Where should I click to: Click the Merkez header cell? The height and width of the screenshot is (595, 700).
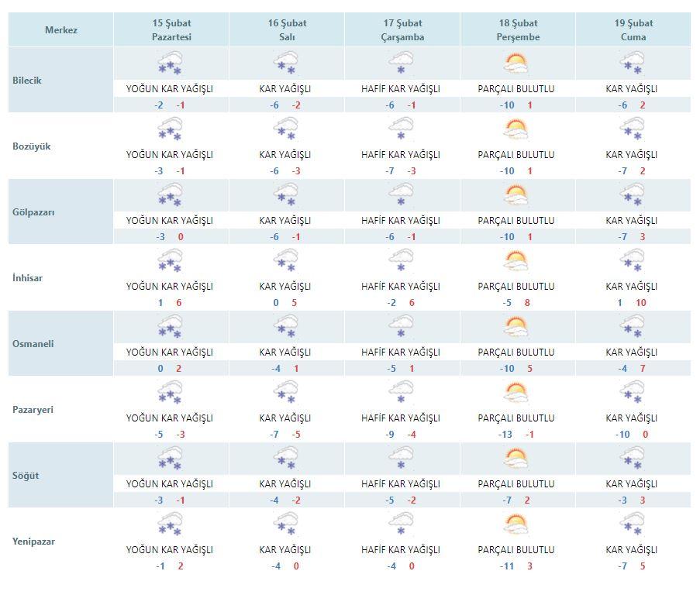(60, 30)
